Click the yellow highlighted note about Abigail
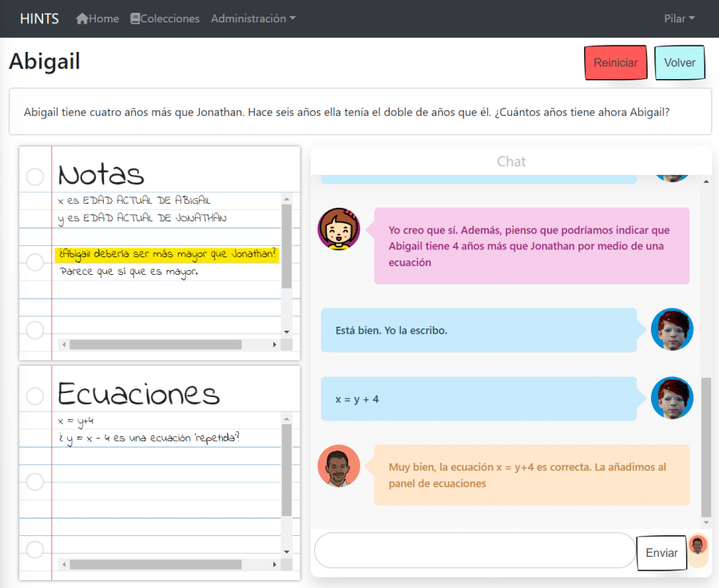719x588 pixels. point(167,254)
